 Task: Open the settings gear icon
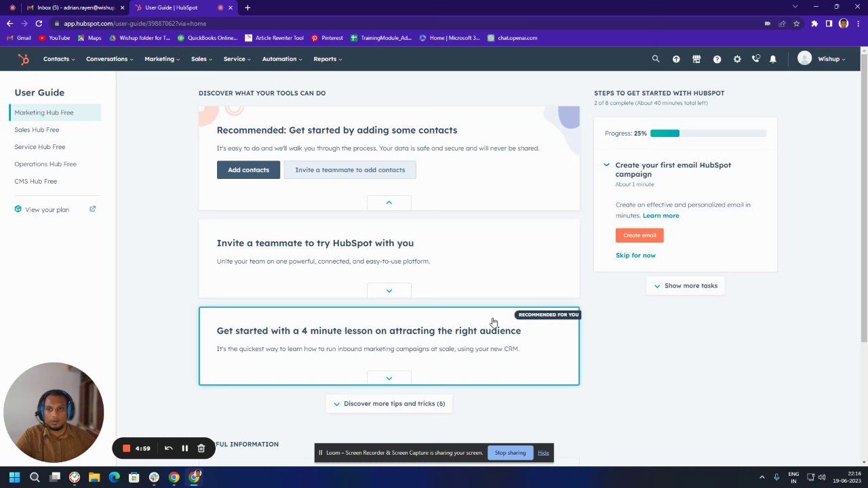737,59
